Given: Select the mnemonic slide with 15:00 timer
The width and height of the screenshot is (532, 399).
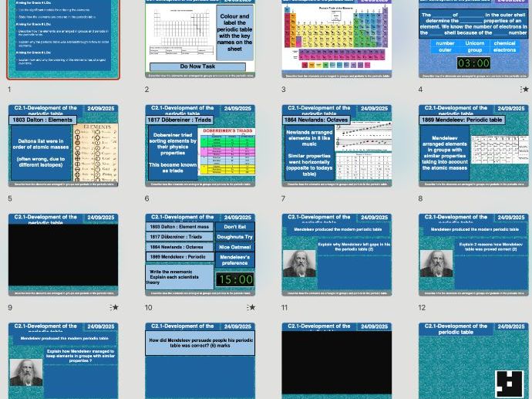Looking at the screenshot, I should [200, 255].
